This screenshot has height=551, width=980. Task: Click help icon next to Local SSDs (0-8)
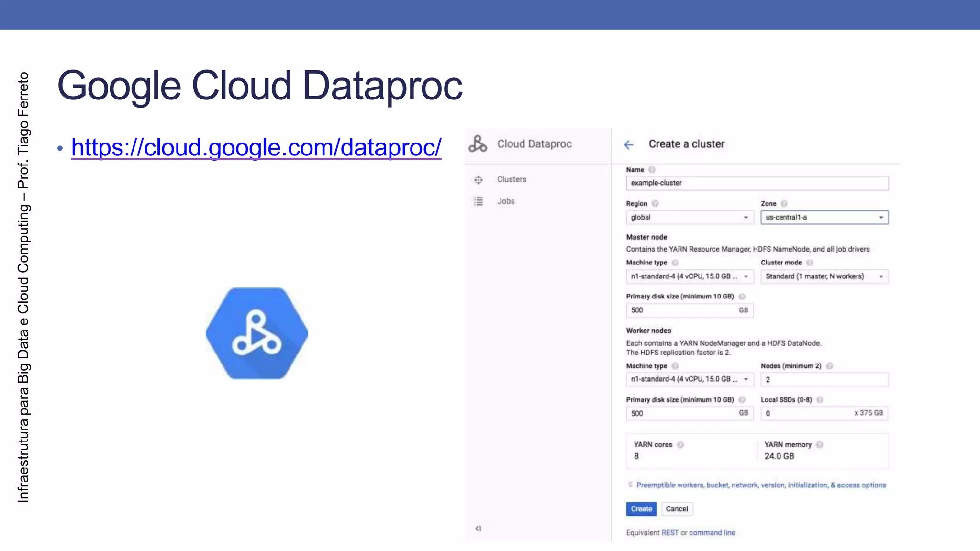point(820,400)
